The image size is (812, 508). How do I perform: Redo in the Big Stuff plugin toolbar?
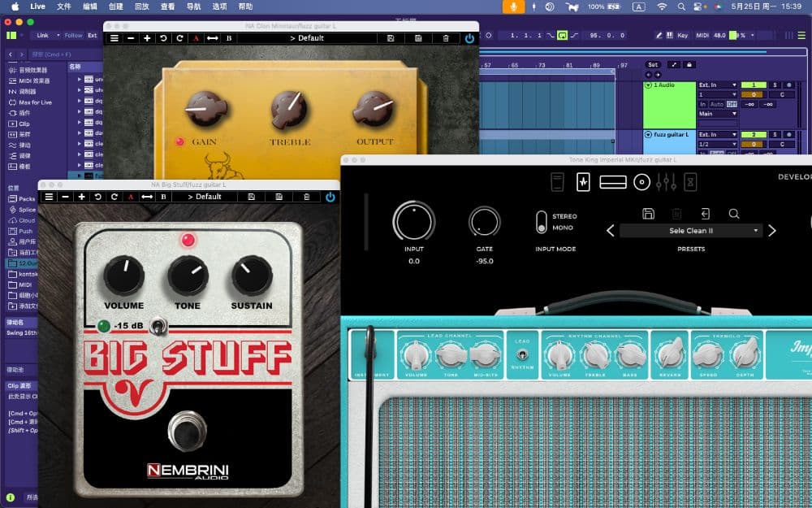(114, 197)
